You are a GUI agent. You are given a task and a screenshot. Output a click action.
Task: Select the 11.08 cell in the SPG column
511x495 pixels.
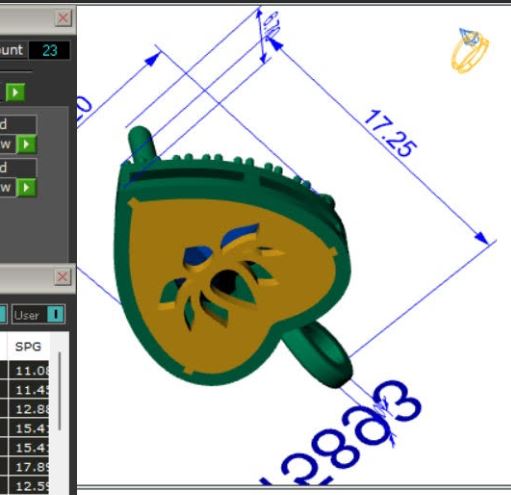tap(29, 371)
